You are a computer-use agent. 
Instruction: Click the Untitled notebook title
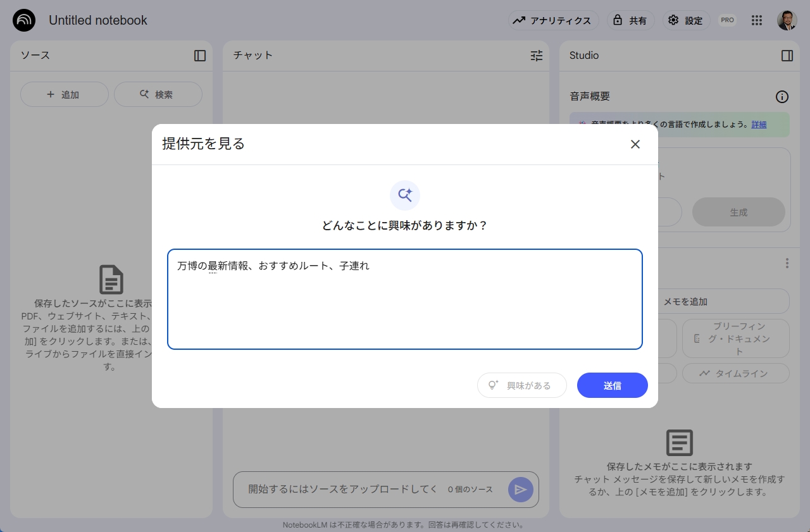click(98, 20)
